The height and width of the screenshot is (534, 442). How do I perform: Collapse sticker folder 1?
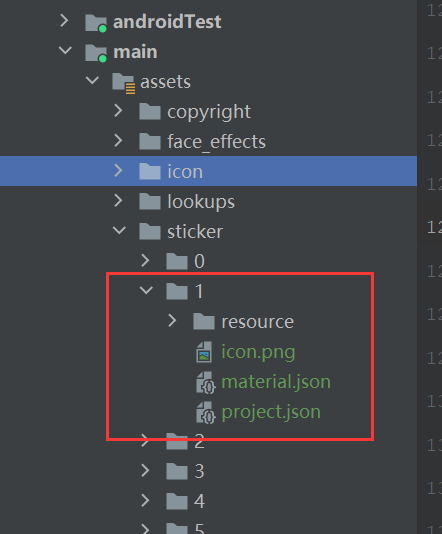(x=146, y=290)
